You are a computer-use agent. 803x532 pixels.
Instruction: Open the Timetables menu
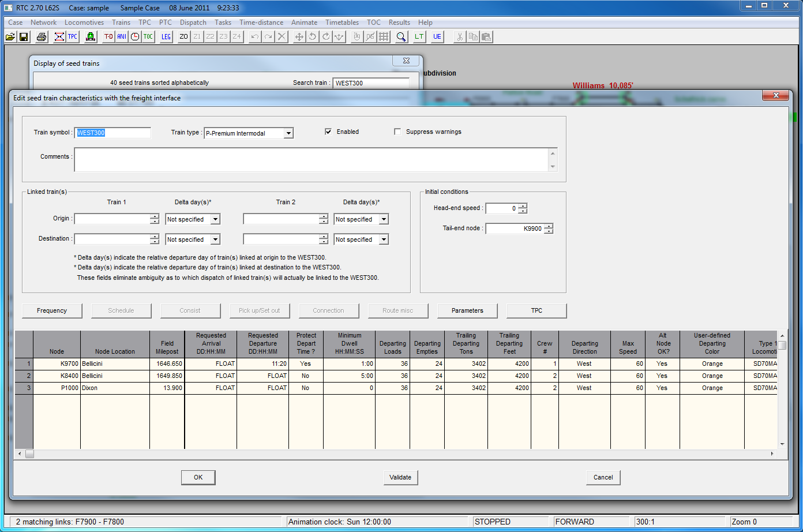pos(342,23)
